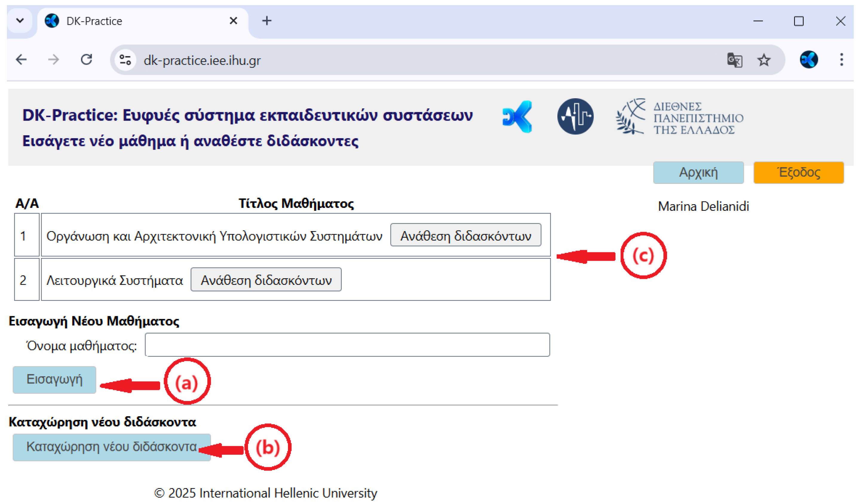Image resolution: width=860 pixels, height=504 pixels.
Task: Click into Όνομα μαθήματος text field
Action: pos(347,345)
